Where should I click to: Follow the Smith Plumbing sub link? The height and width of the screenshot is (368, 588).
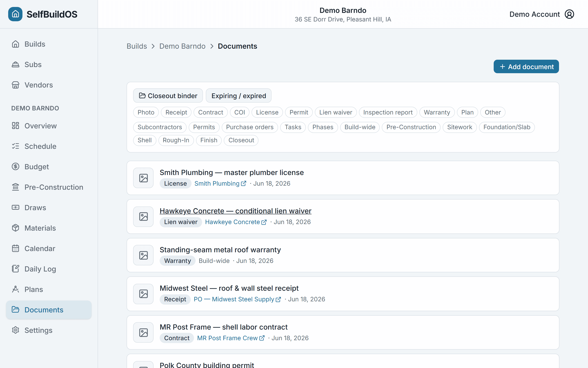pos(220,184)
